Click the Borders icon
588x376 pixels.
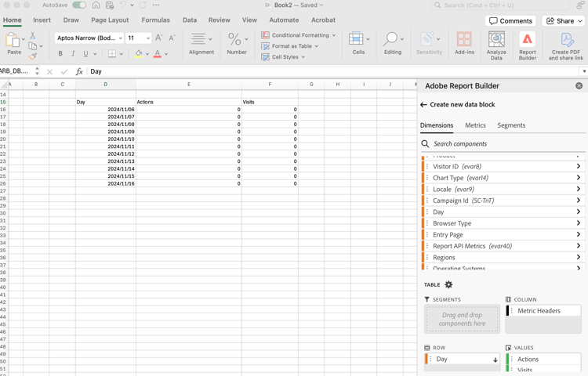pyautogui.click(x=112, y=54)
